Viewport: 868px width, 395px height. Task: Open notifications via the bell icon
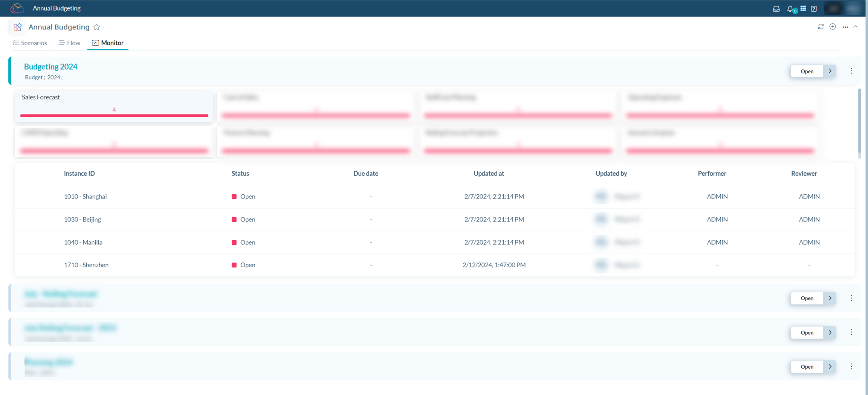[x=790, y=8]
